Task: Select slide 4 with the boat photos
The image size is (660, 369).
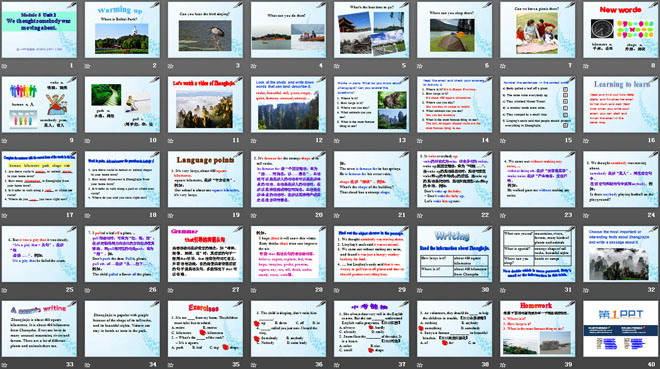Action: [x=288, y=30]
